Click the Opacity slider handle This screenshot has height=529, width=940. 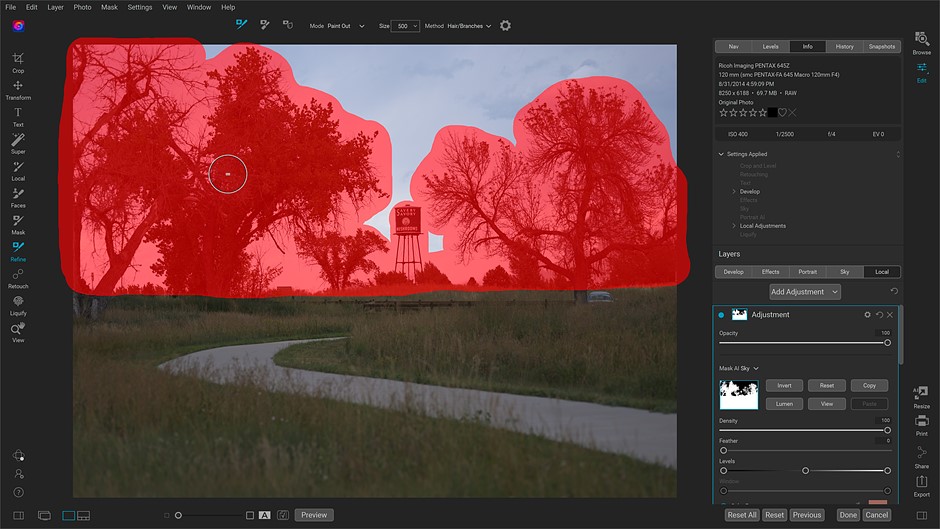pos(887,343)
